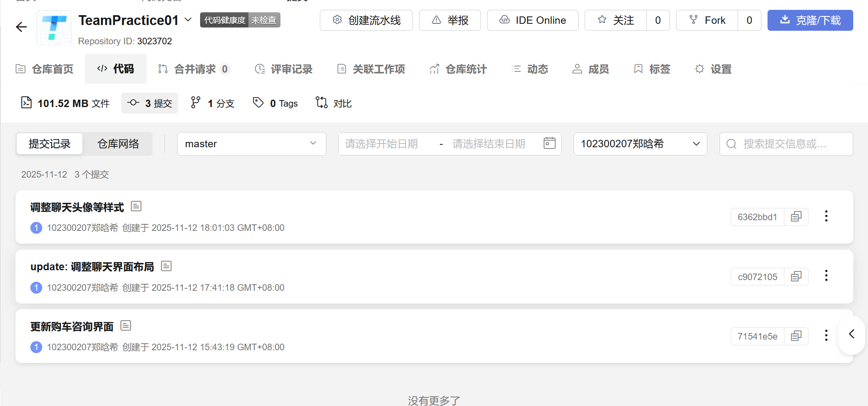
Task: Copy the commit ID 6362bbd1
Action: pyautogui.click(x=796, y=217)
